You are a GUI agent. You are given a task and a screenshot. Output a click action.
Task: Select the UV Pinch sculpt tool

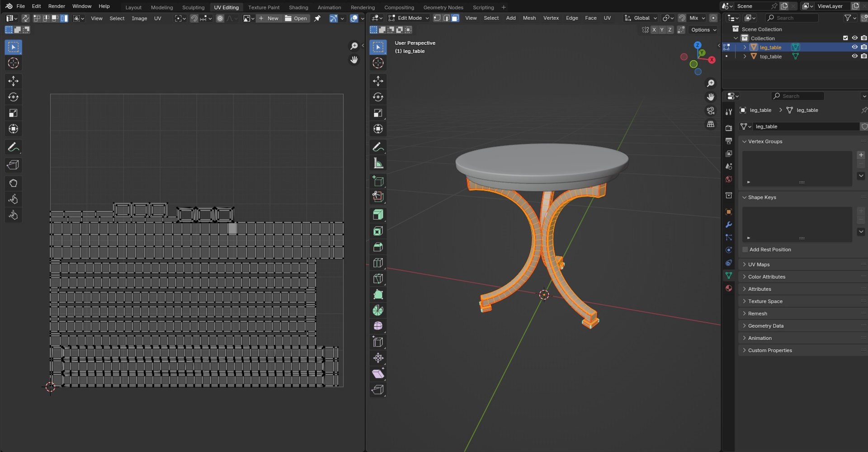pos(13,215)
